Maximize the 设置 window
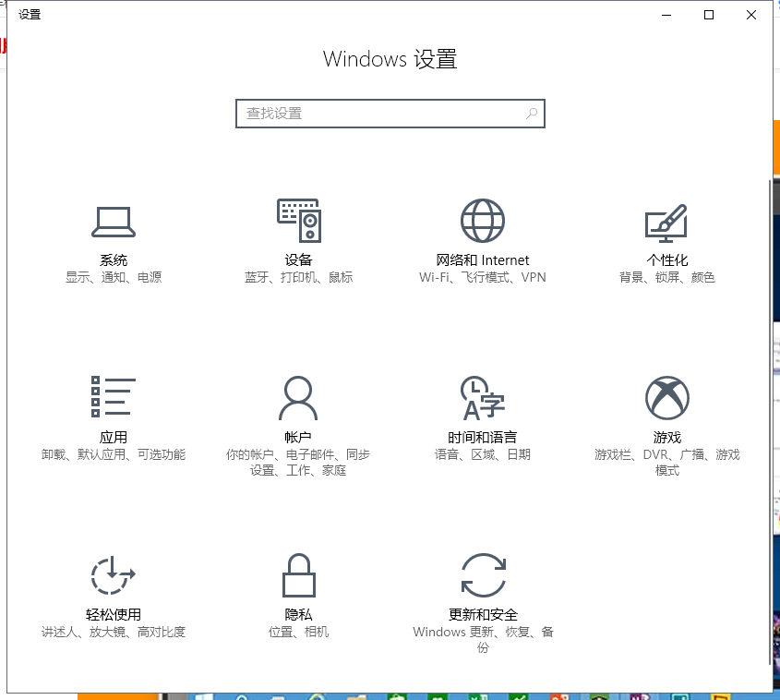The width and height of the screenshot is (780, 700). click(x=709, y=14)
